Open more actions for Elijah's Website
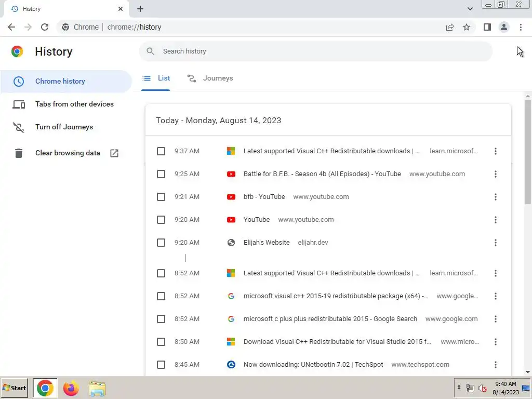The height and width of the screenshot is (399, 532). click(495, 243)
